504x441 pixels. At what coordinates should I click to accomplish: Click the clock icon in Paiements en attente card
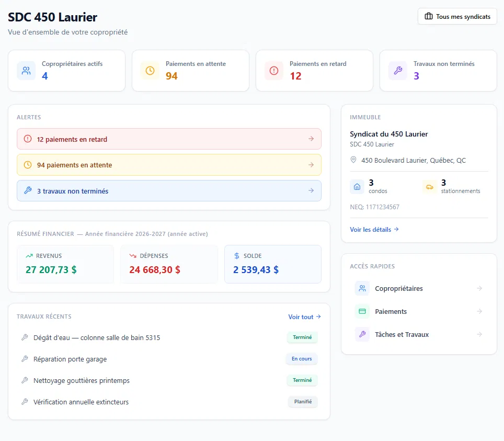tap(150, 71)
